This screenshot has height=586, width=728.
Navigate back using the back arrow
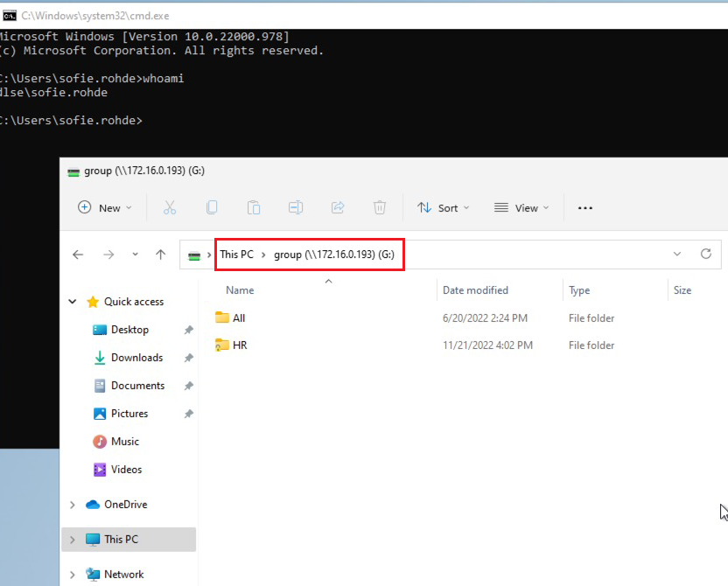click(78, 255)
